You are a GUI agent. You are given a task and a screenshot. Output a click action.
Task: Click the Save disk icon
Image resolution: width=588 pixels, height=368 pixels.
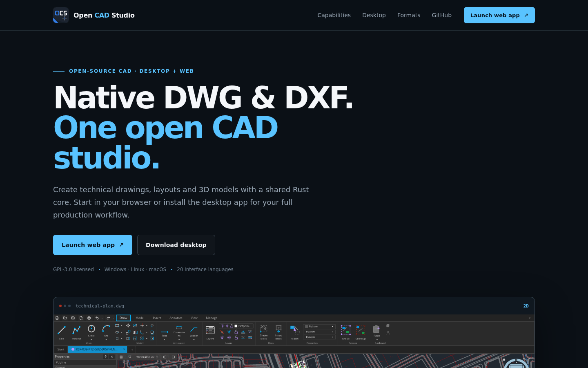pyautogui.click(x=73, y=318)
